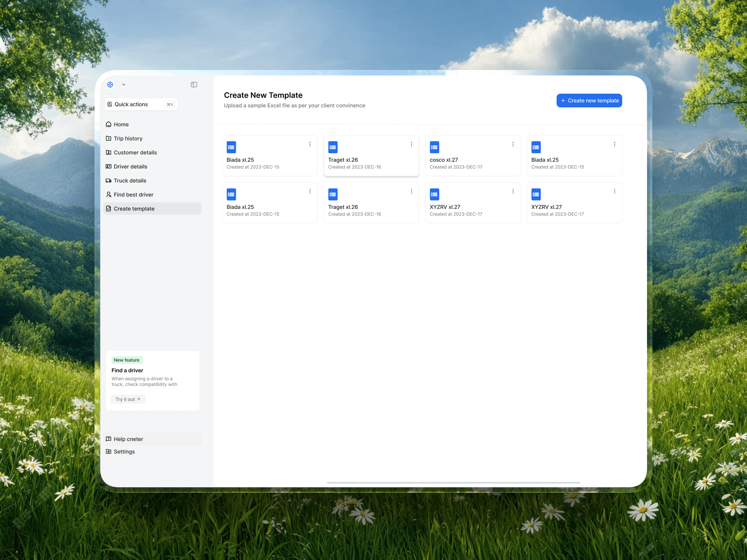747x560 pixels.
Task: Open the cosco xl.27 card's three-dot menu
Action: coord(513,144)
